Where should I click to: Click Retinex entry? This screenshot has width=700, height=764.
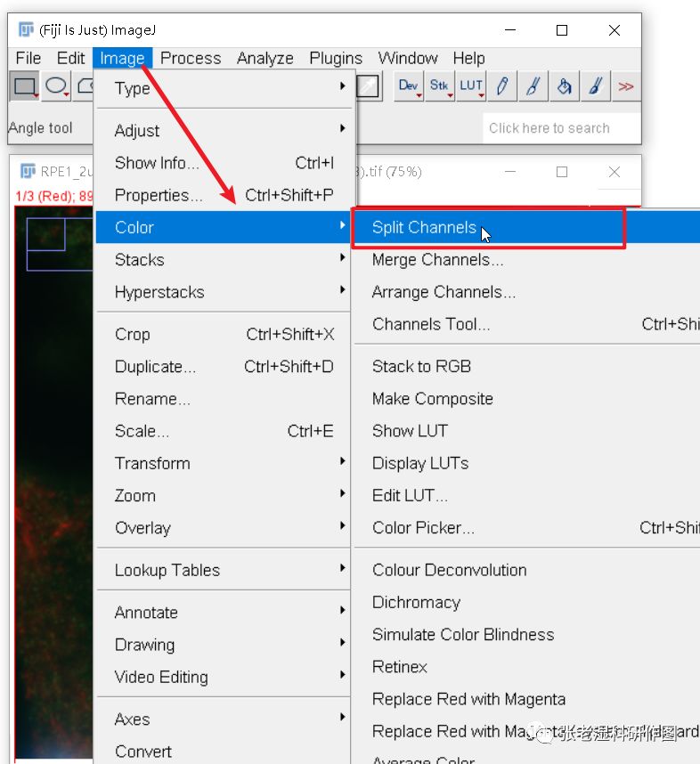(x=527, y=667)
